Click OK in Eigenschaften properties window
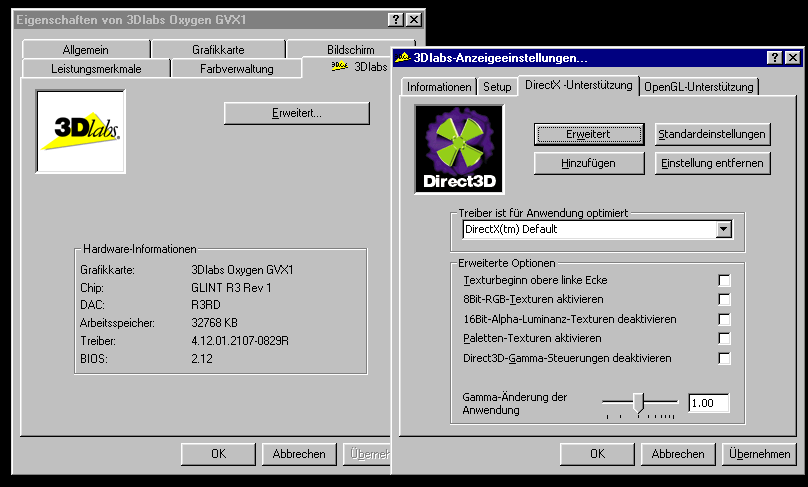Image resolution: width=808 pixels, height=487 pixels. tap(218, 454)
